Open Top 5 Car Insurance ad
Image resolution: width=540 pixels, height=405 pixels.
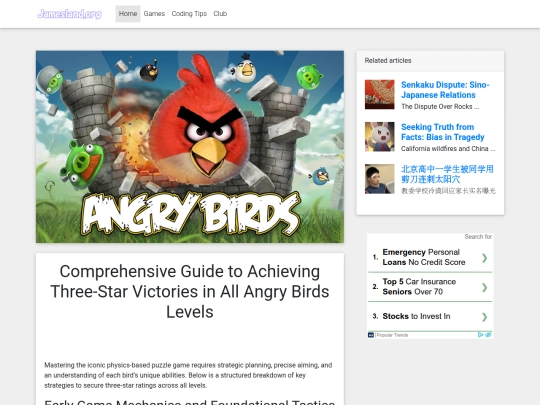[x=419, y=287]
